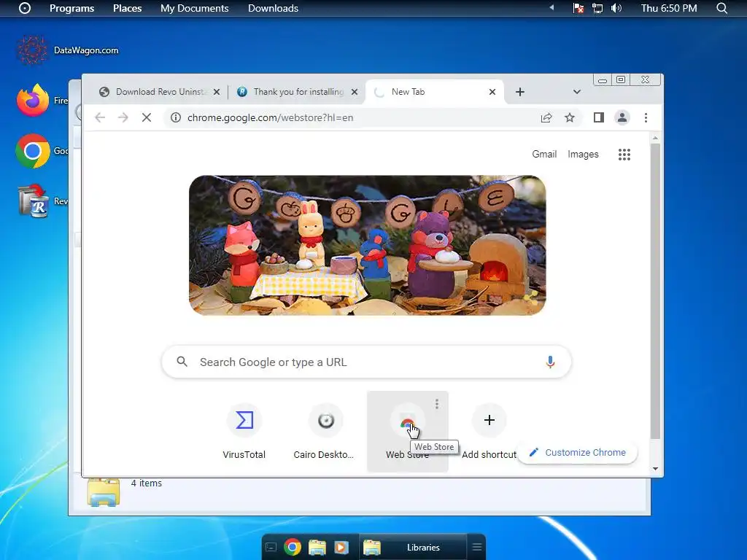Close the New Tab tab
Image resolution: width=747 pixels, height=560 pixels.
(x=492, y=92)
